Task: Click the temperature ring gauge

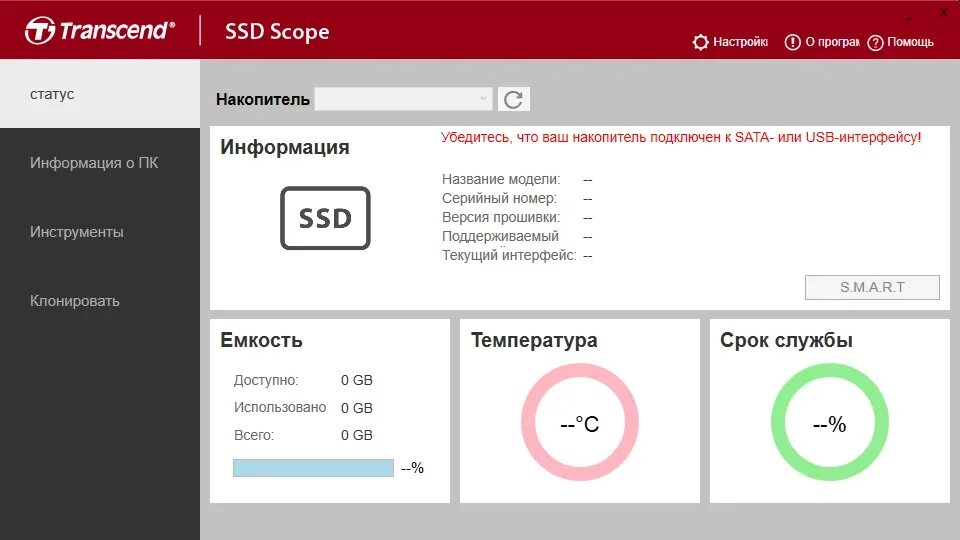Action: 580,422
